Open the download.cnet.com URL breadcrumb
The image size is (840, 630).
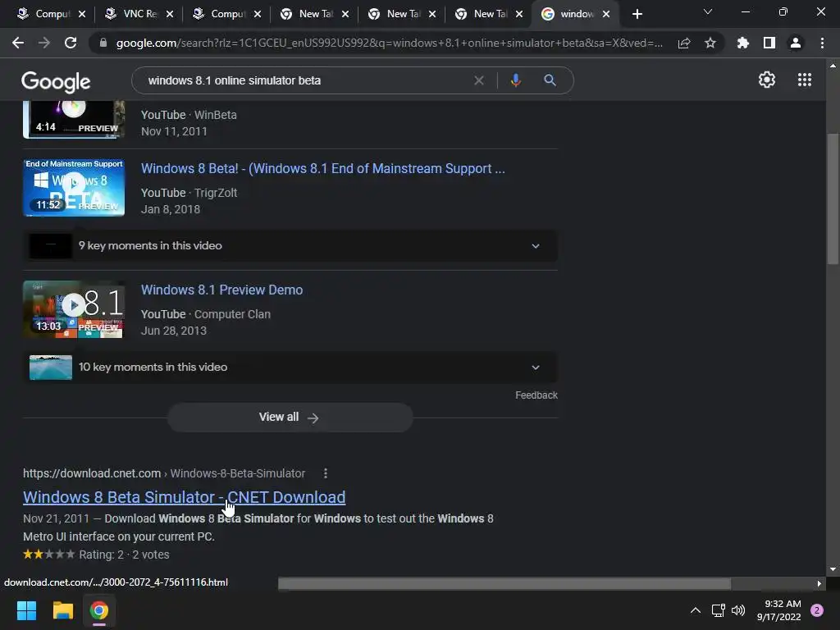(164, 473)
